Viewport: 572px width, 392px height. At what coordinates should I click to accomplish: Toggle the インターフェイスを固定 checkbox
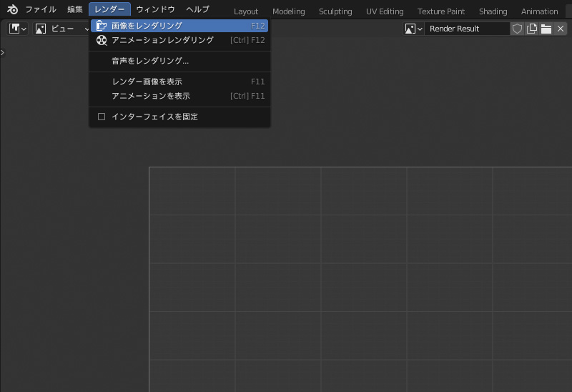102,117
